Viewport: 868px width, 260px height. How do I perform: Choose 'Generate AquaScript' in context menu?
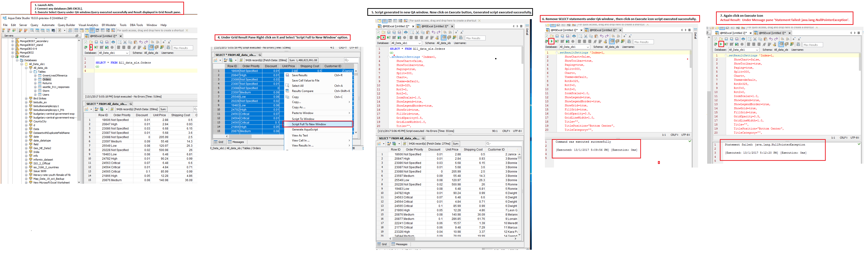point(305,129)
